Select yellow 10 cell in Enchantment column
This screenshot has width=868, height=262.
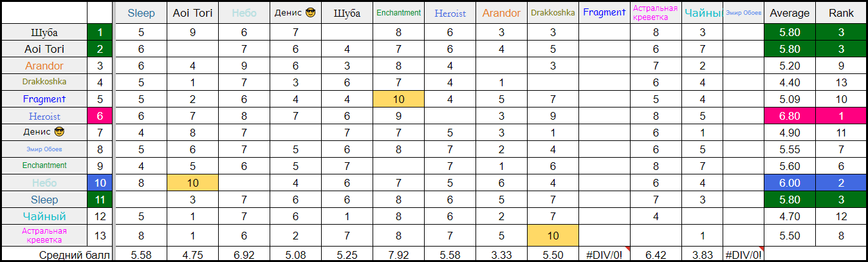click(x=399, y=99)
